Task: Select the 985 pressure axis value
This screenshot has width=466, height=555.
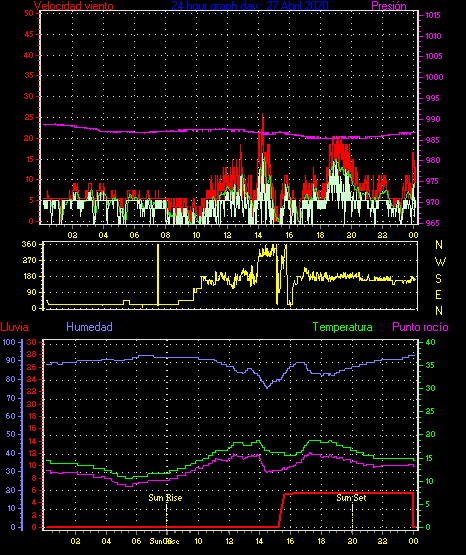Action: coord(433,140)
